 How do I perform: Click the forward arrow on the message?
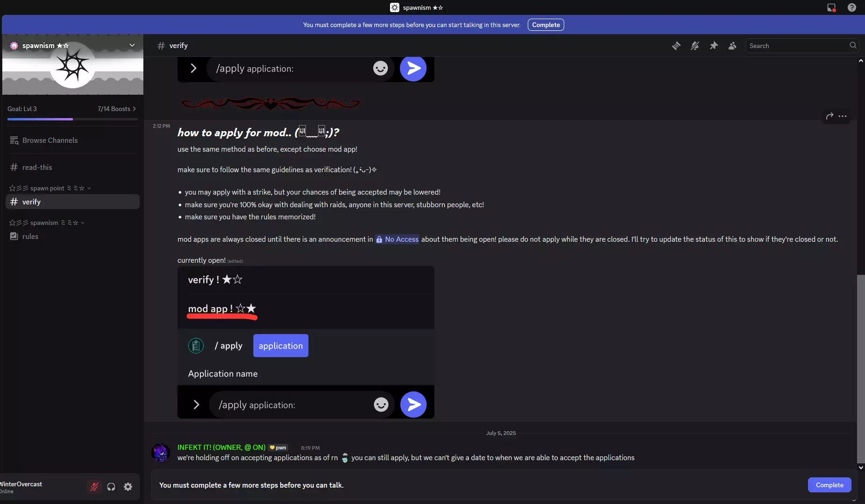(830, 116)
